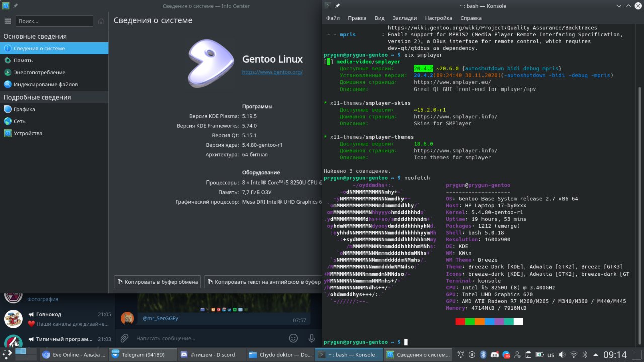Click the green neofetch color block
The width and height of the screenshot is (644, 362).
coord(469,322)
